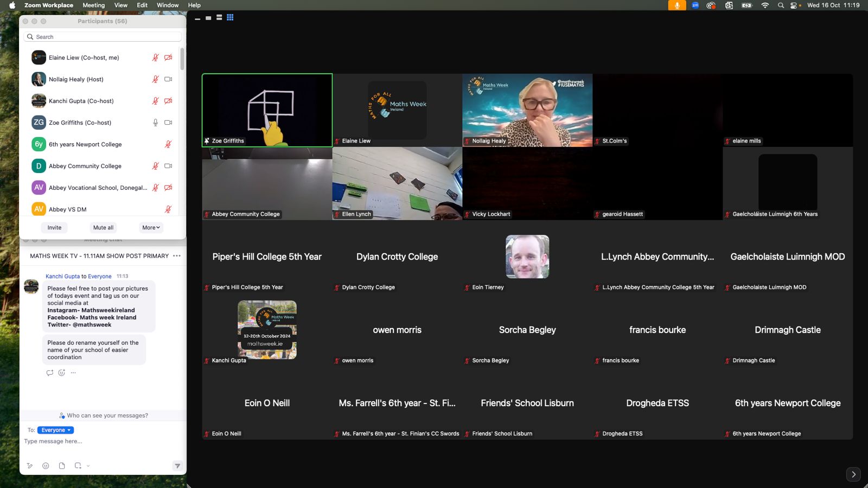Image resolution: width=868 pixels, height=488 pixels.
Task: Expand screenshot options chevron in chat toolbar
Action: pyautogui.click(x=88, y=466)
